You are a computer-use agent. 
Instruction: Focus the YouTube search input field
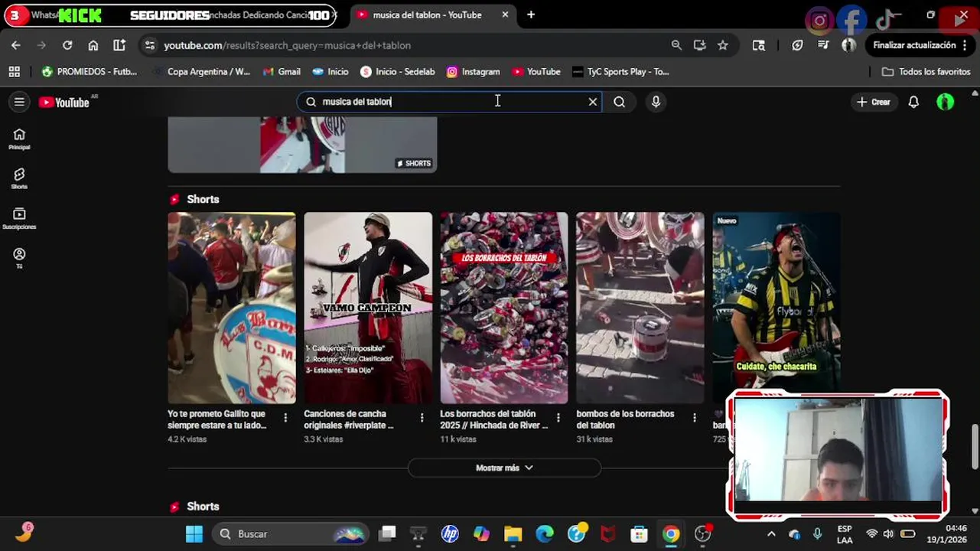click(448, 102)
